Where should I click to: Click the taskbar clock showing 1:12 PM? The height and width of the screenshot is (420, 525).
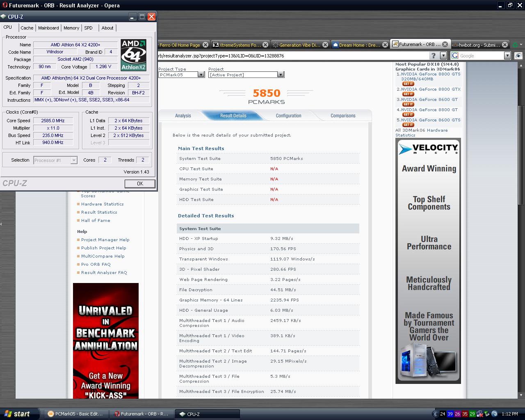pyautogui.click(x=509, y=414)
